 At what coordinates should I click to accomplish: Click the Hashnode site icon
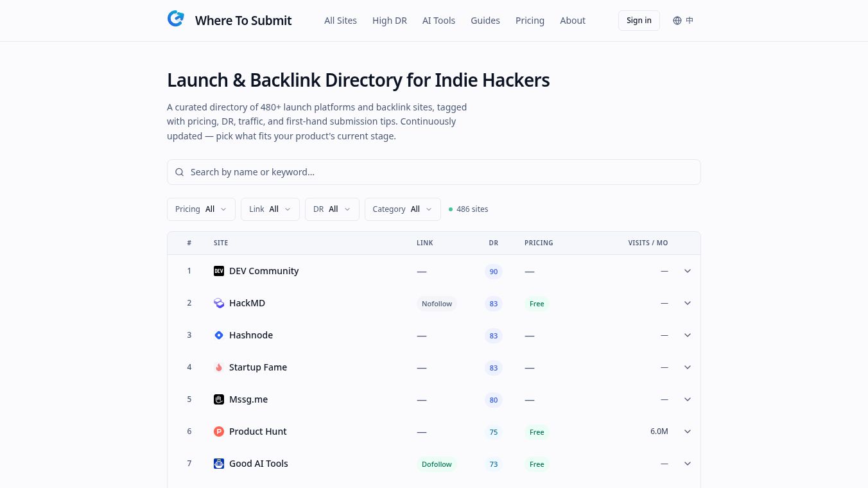[219, 335]
